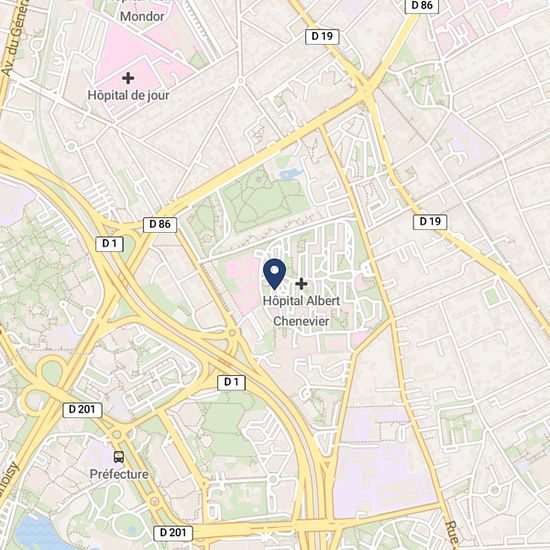Click the D 1 shield beside D 86

click(x=110, y=244)
